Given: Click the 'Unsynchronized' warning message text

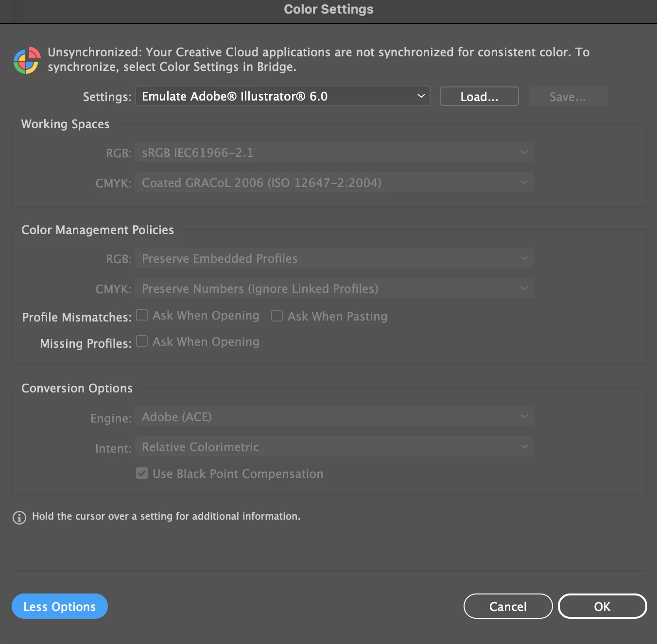Looking at the screenshot, I should [x=319, y=59].
